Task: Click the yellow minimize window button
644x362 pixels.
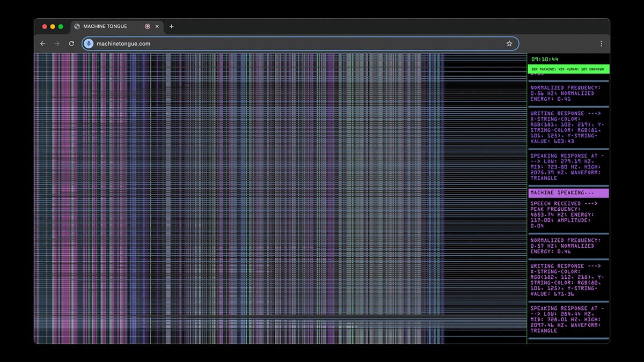Action: coord(53,26)
